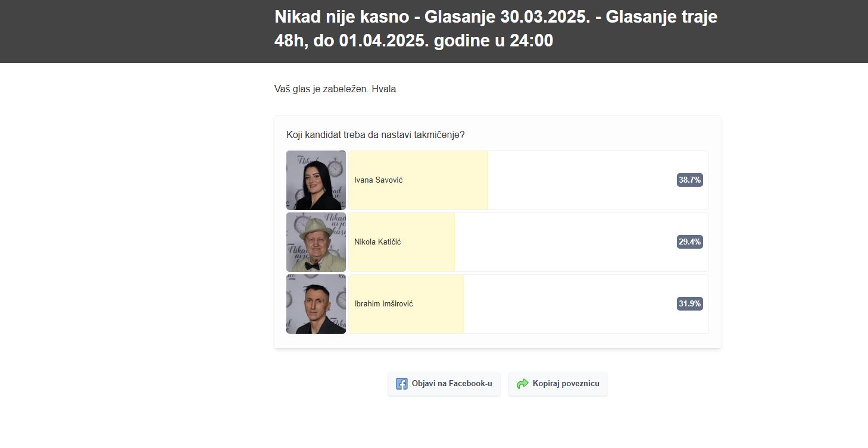Select the Nikola Katičić name label
This screenshot has width=868, height=448.
(x=377, y=242)
